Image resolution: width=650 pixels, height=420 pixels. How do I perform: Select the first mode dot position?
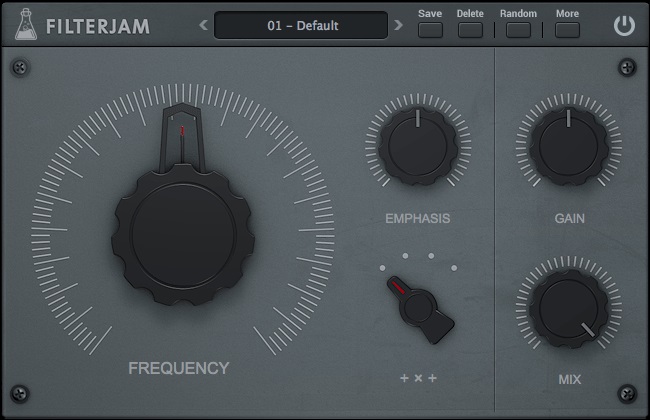tap(381, 268)
